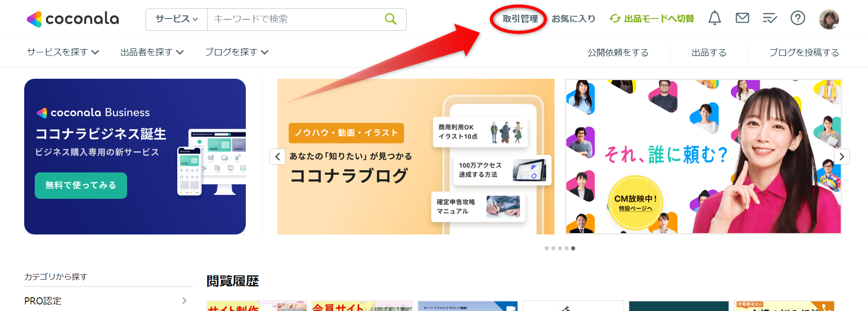
Task: Click the 確定申告攻略マニュアル card
Action: (x=478, y=207)
